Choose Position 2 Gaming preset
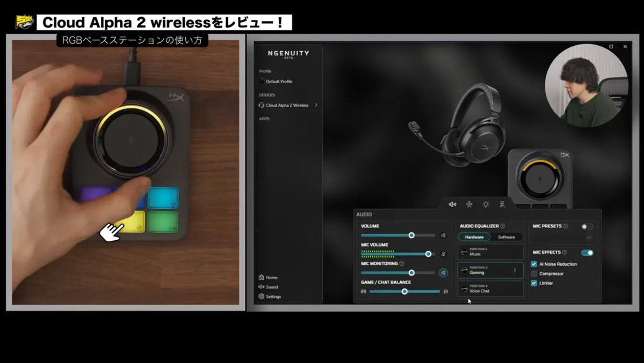Viewport: 644px width, 363px height. 490,271
